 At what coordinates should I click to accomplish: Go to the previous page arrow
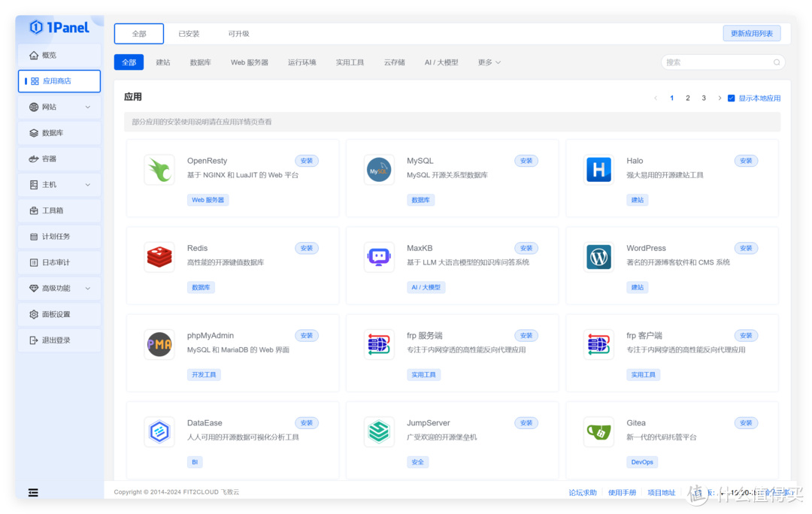[x=656, y=98]
